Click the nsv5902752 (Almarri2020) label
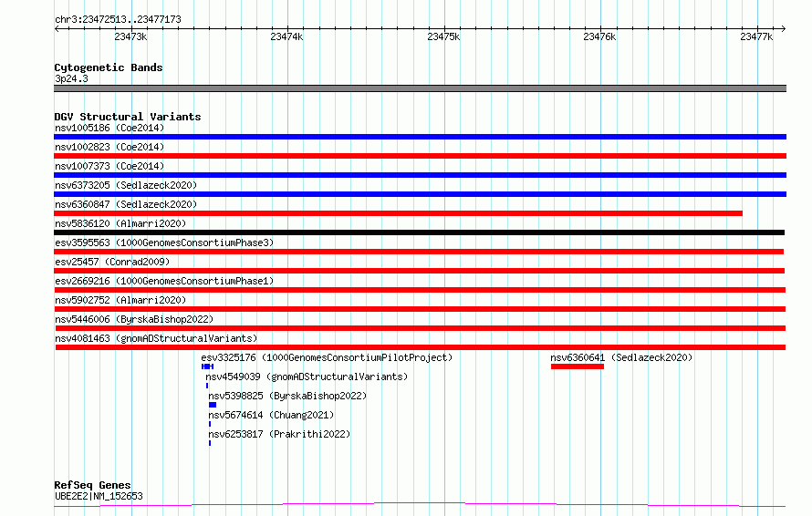Image resolution: width=812 pixels, height=516 pixels. coord(120,300)
